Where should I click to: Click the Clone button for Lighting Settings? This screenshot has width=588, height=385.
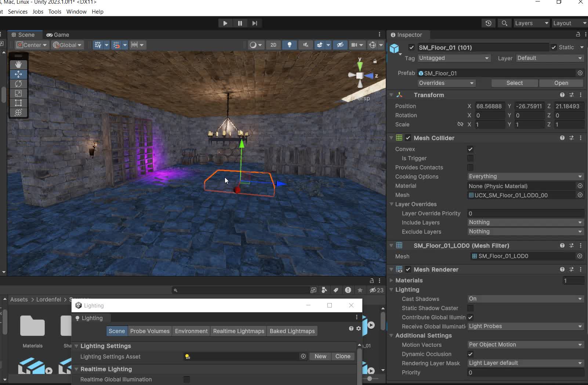[342, 356]
